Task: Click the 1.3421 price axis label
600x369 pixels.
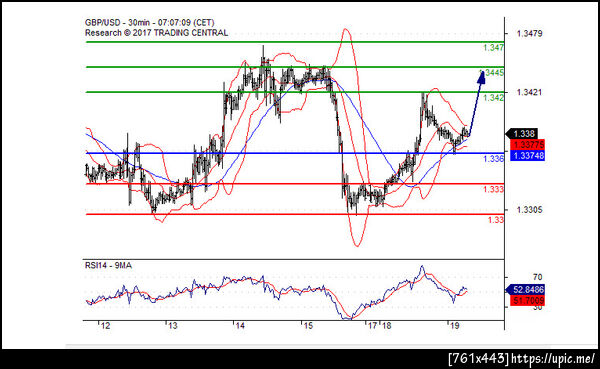Action: coord(529,92)
